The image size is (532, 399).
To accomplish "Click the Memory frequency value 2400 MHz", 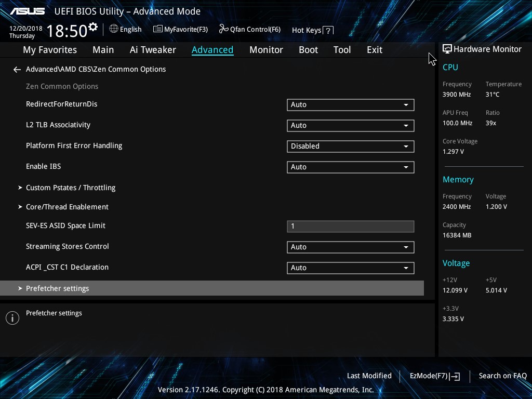I will (x=457, y=207).
